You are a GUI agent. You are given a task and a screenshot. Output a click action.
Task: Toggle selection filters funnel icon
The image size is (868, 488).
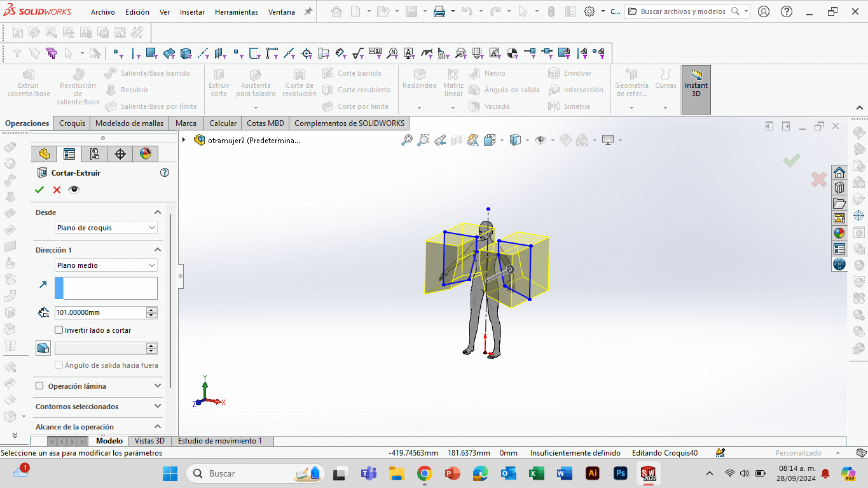point(17,53)
